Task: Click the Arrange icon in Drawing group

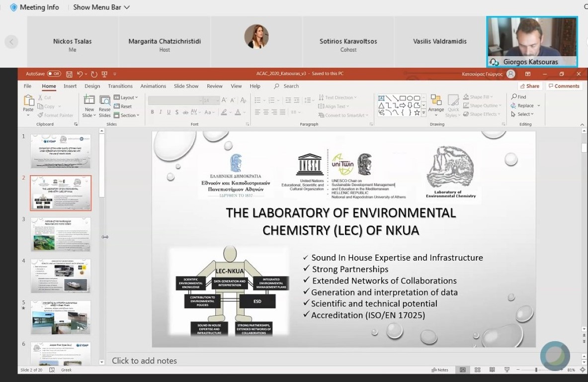Action: (x=436, y=103)
